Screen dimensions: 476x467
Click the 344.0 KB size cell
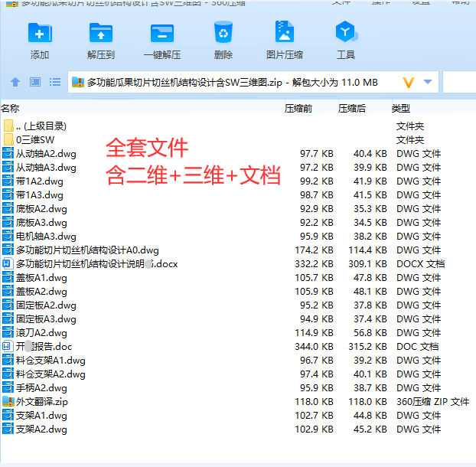[x=314, y=347]
